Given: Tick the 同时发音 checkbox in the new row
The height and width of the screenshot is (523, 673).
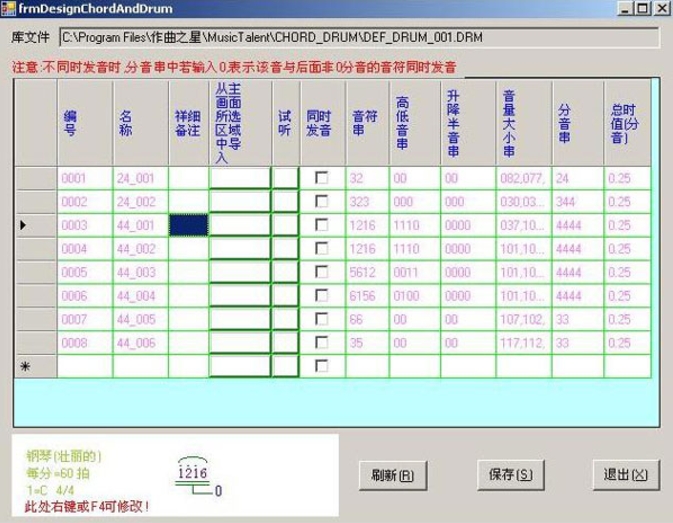Looking at the screenshot, I should pyautogui.click(x=321, y=366).
